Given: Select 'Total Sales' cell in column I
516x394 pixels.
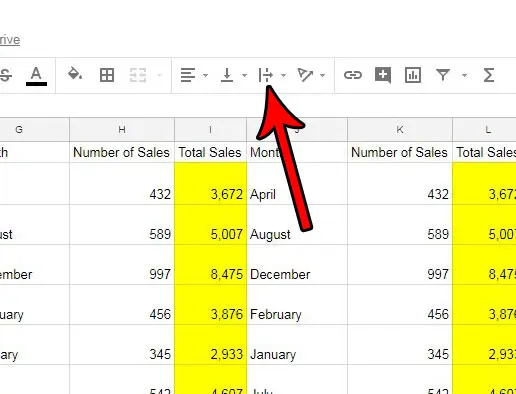Looking at the screenshot, I should [210, 152].
